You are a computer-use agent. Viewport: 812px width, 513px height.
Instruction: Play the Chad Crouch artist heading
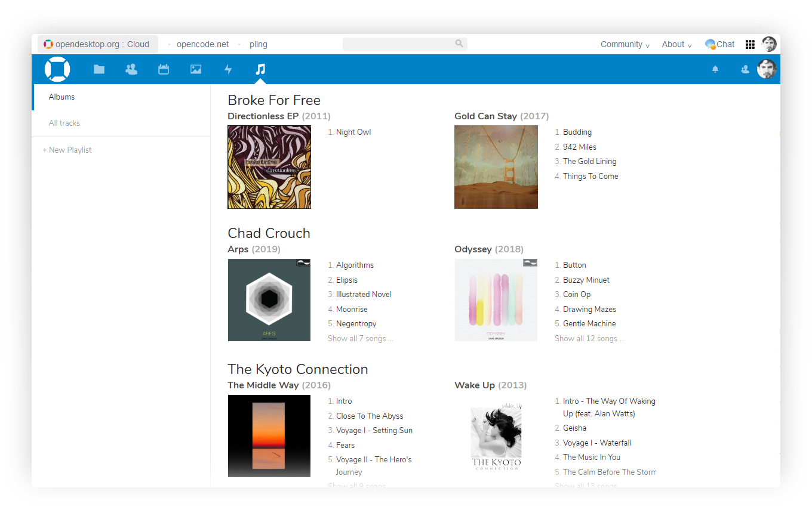tap(269, 233)
